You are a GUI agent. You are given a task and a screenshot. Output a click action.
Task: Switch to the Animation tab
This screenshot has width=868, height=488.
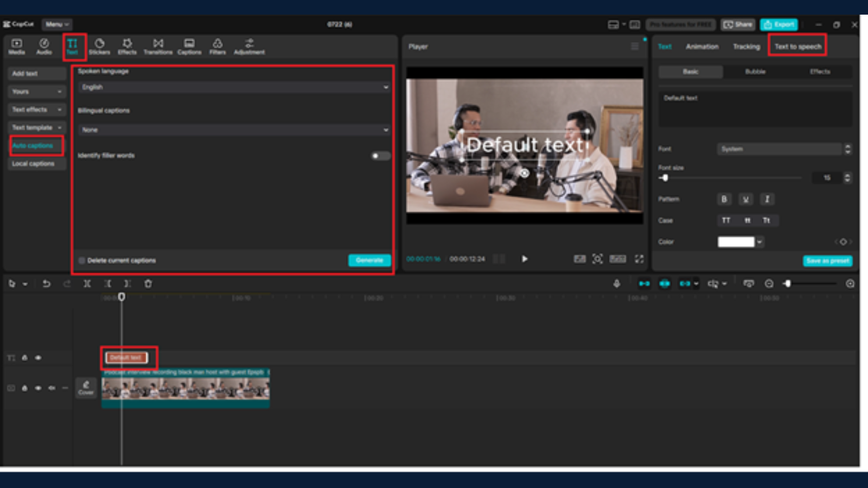point(702,47)
